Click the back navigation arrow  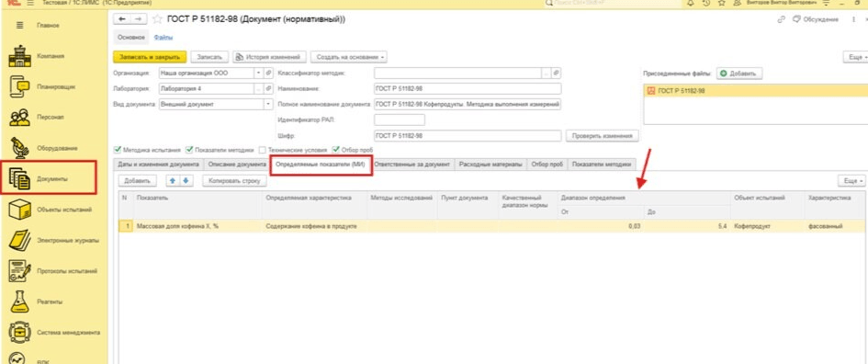pos(122,19)
